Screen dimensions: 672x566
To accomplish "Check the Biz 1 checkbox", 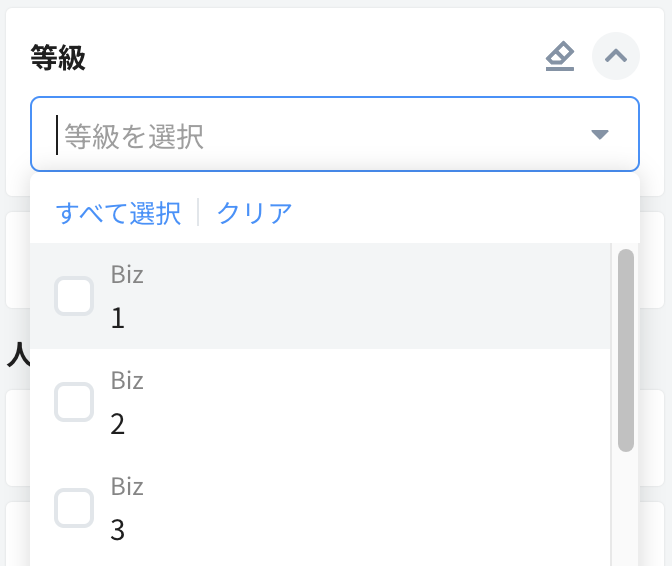I will click(x=74, y=296).
